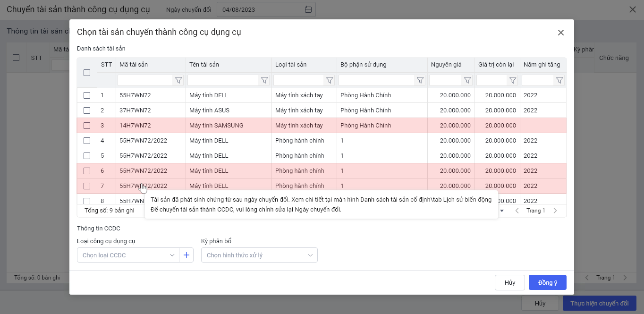Check the row for Máy tính SAMSUNG
Viewport: 644px width, 314px height.
tap(87, 126)
